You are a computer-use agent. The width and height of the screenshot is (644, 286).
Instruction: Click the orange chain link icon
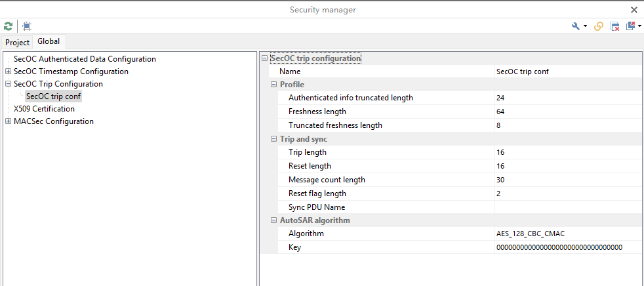pyautogui.click(x=598, y=26)
